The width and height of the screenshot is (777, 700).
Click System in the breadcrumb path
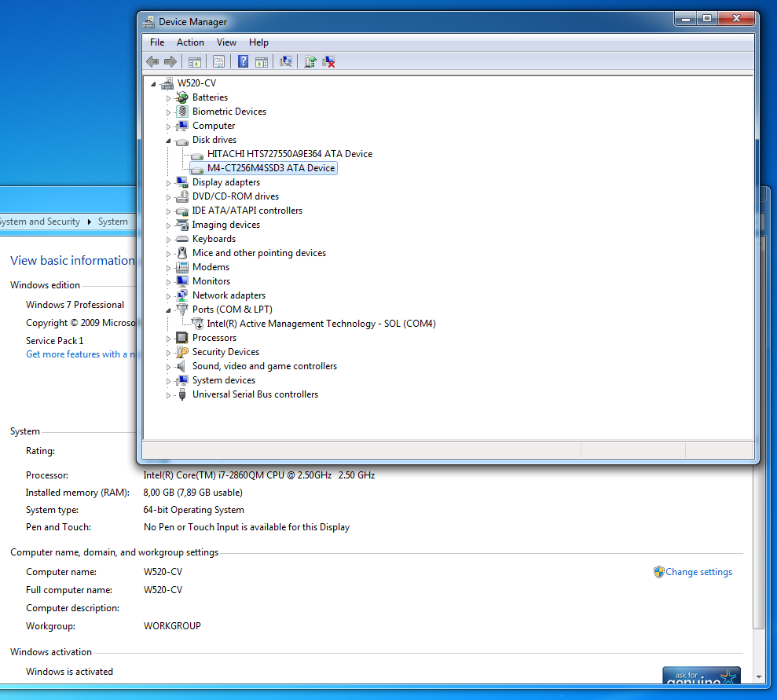pyautogui.click(x=112, y=222)
